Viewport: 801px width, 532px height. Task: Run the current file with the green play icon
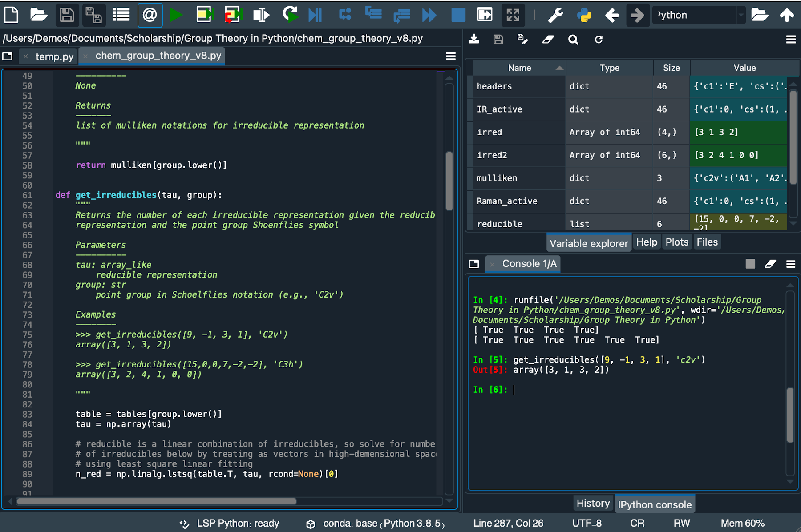176,15
